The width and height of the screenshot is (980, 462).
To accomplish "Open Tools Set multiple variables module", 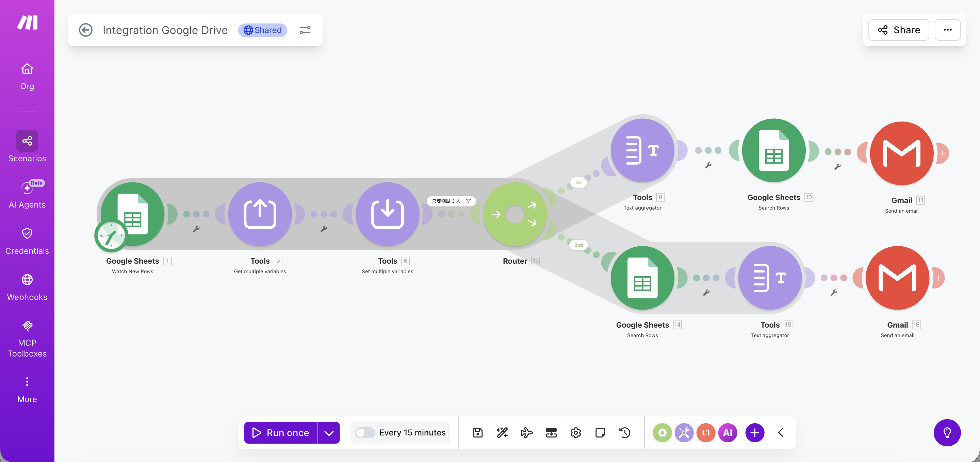I will click(388, 214).
